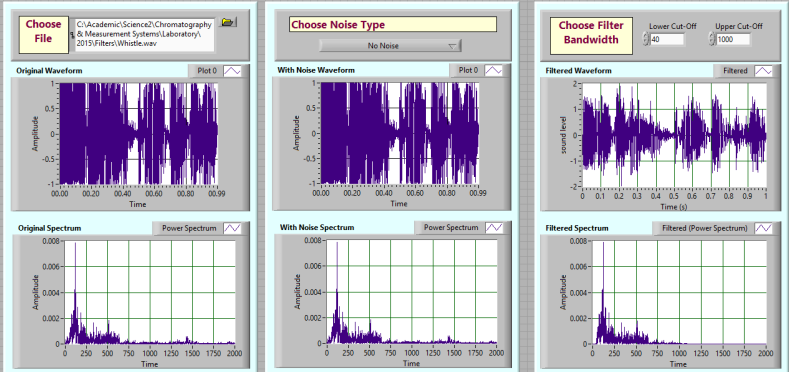
Task: Click the Whistle.wav file path field
Action: pos(144,35)
